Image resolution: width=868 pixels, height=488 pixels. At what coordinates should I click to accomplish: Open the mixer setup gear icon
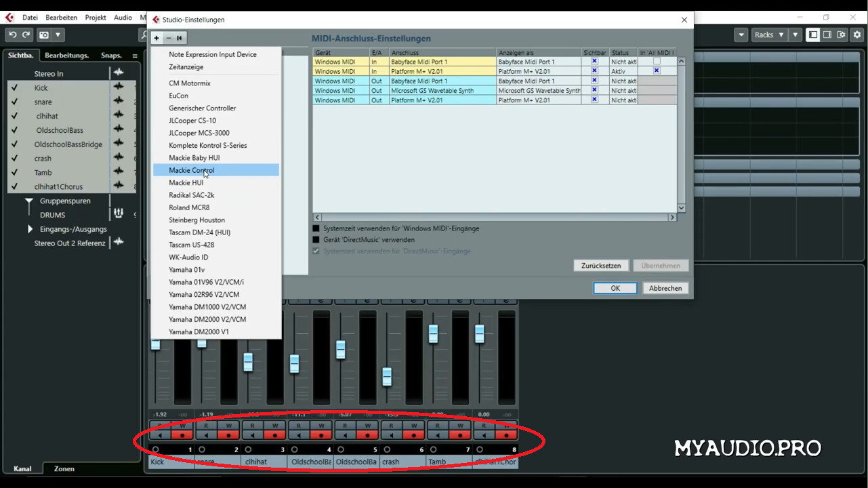point(857,35)
